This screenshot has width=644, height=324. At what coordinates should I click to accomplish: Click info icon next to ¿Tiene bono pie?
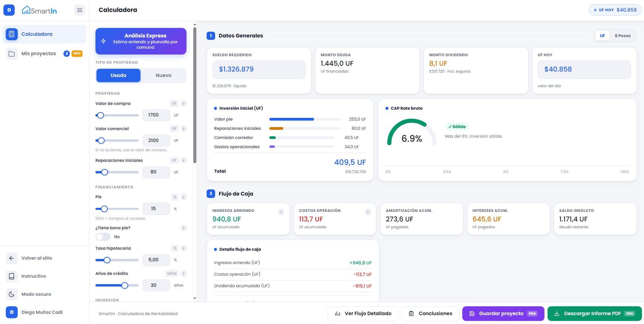point(184,228)
